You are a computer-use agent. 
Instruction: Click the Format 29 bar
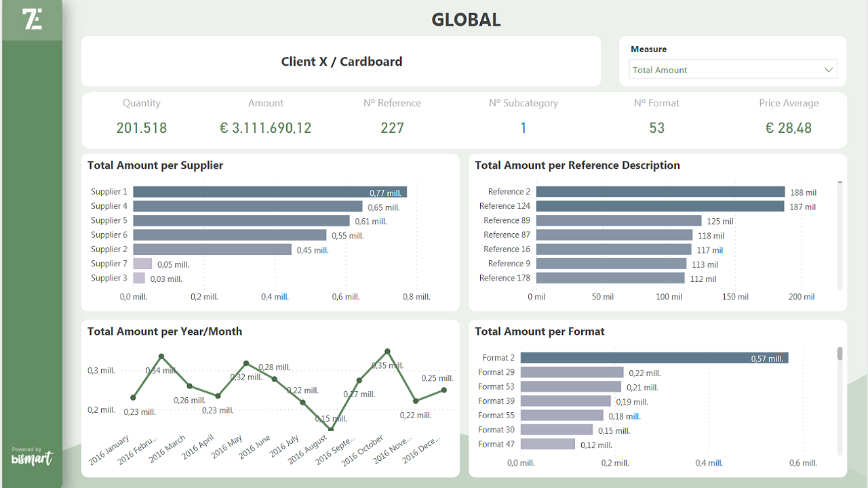[572, 373]
